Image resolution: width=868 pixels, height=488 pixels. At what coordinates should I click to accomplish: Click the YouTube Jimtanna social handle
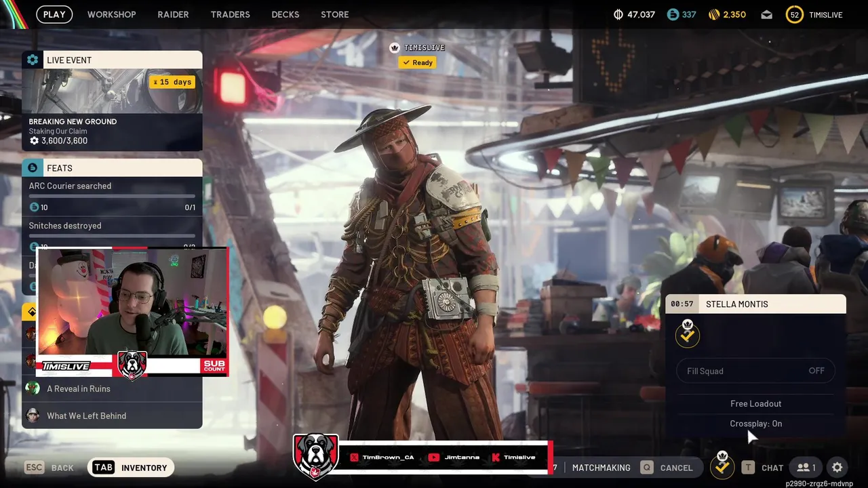click(x=454, y=457)
